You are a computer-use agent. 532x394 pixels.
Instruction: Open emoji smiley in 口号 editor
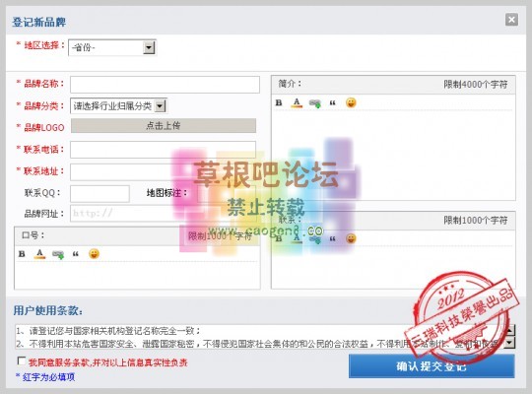pos(94,253)
